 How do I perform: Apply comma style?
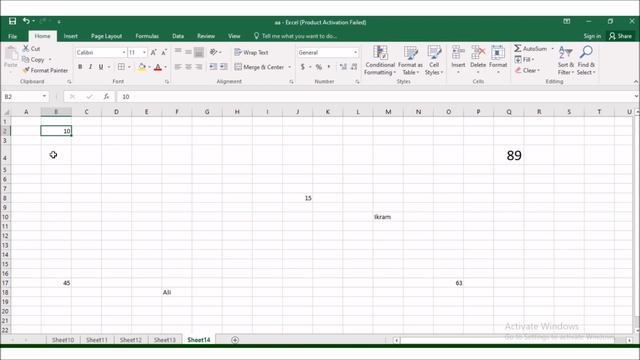[329, 67]
